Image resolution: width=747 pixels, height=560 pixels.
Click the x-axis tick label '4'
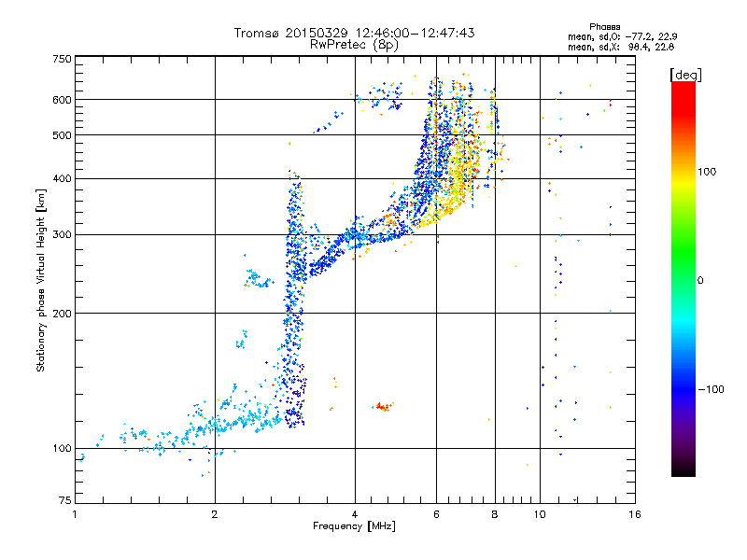355,514
